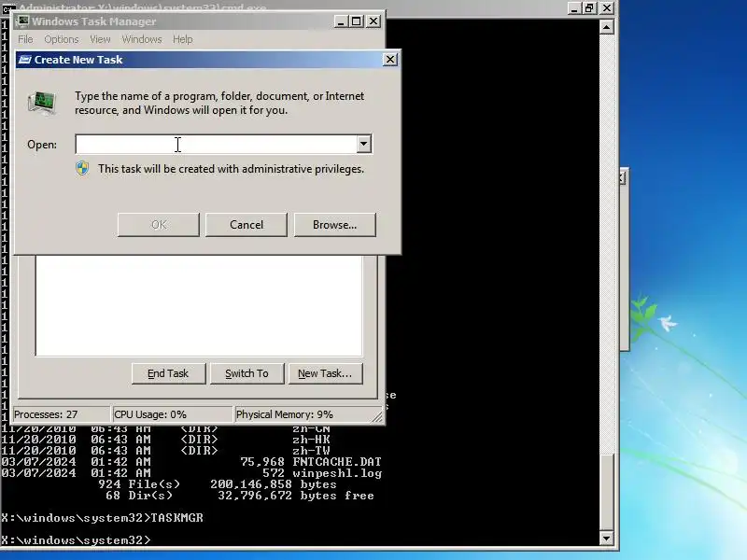Image resolution: width=747 pixels, height=560 pixels.
Task: Open the Options menu in Task Manager
Action: pyautogui.click(x=61, y=39)
